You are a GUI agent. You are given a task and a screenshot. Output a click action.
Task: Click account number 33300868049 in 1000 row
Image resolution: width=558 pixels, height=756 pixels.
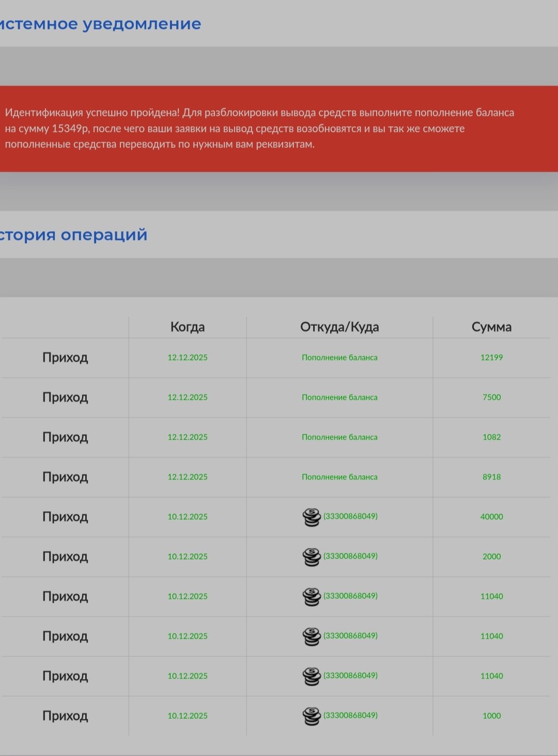pos(350,715)
